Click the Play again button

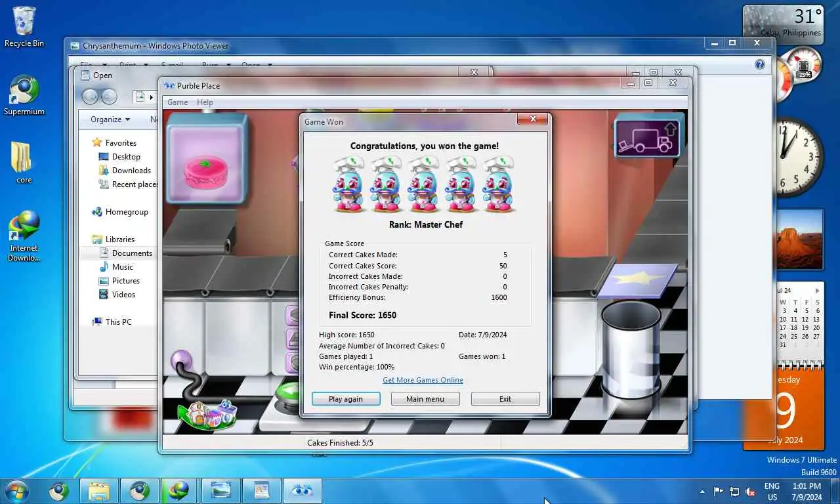[346, 399]
